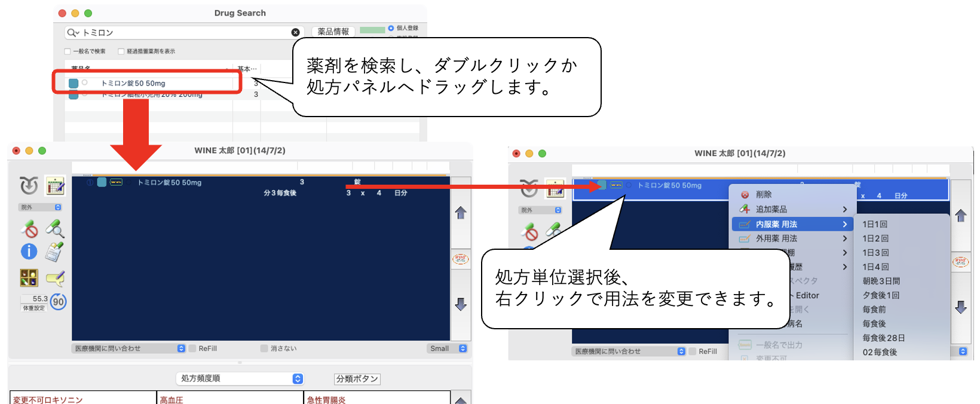Clear the Drug Search field with the X

click(x=295, y=32)
